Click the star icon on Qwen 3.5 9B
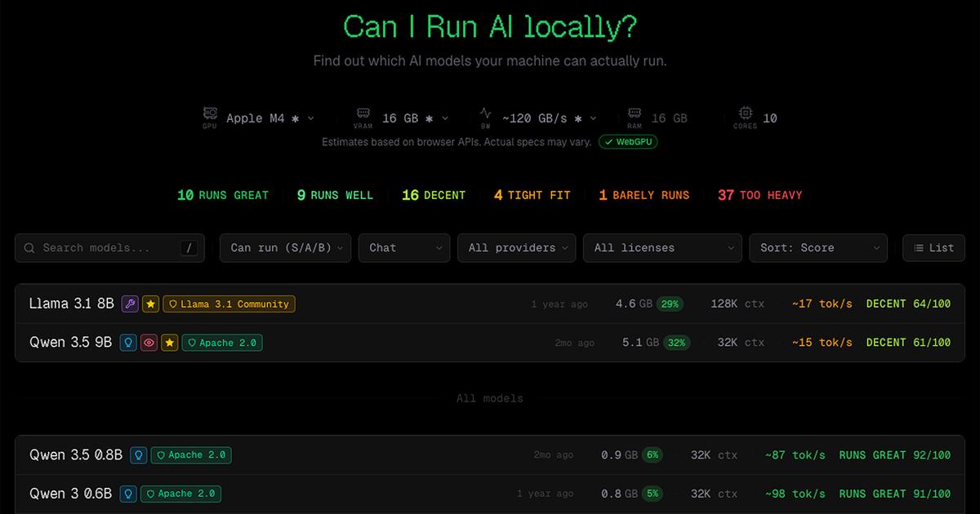The image size is (980, 514). [x=169, y=343]
